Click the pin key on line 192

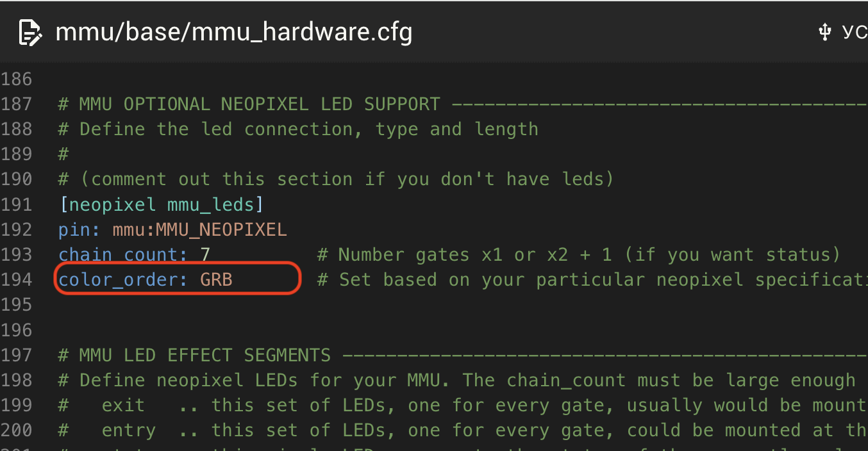pyautogui.click(x=80, y=230)
